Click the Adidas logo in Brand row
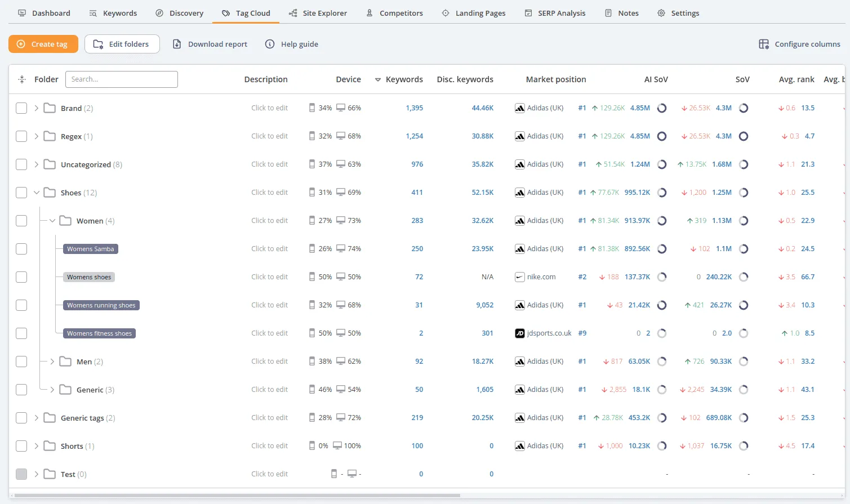Image resolution: width=850 pixels, height=504 pixels. tap(520, 108)
